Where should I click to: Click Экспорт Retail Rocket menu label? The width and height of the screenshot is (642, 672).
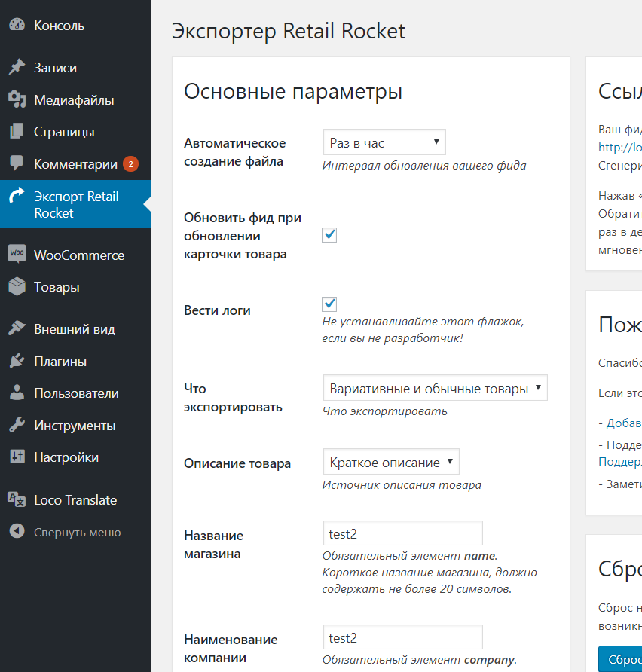(x=76, y=204)
